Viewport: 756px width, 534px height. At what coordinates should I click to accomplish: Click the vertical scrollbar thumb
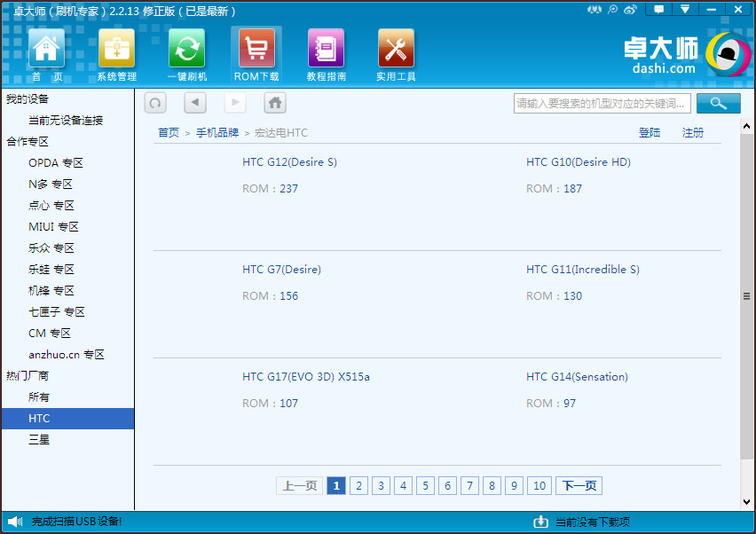(746, 296)
